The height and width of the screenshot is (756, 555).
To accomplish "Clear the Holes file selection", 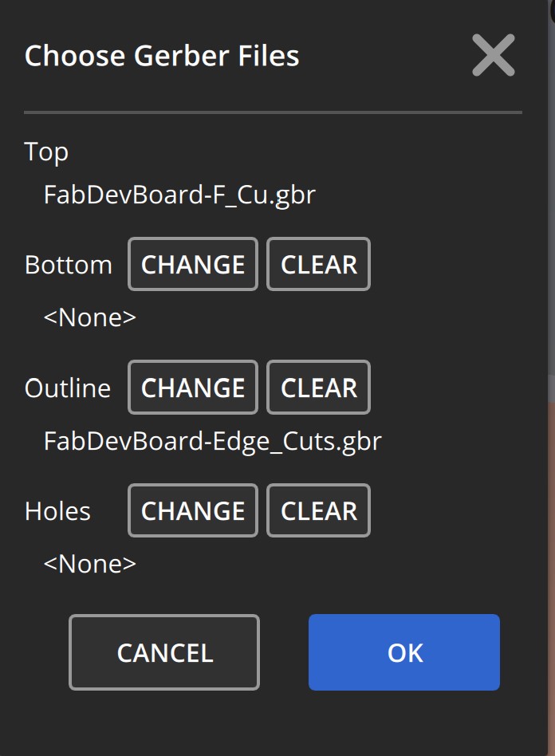I will pyautogui.click(x=318, y=511).
